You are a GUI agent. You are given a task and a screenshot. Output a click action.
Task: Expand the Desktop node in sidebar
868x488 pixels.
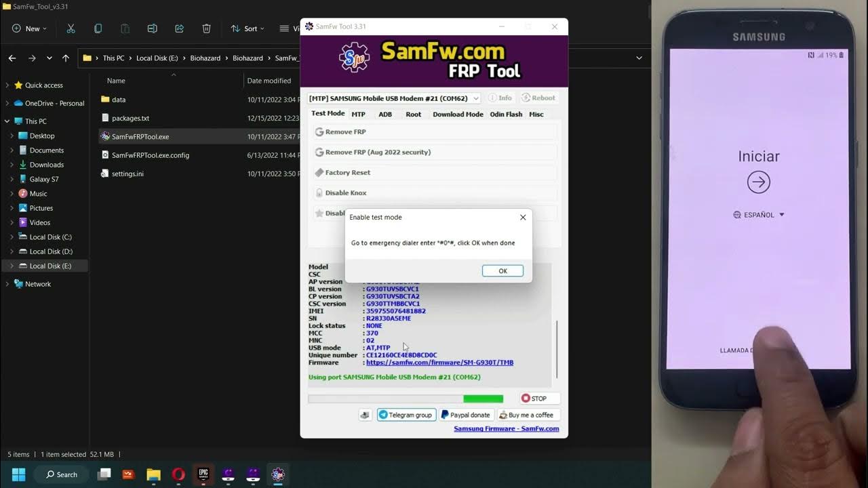pyautogui.click(x=12, y=136)
